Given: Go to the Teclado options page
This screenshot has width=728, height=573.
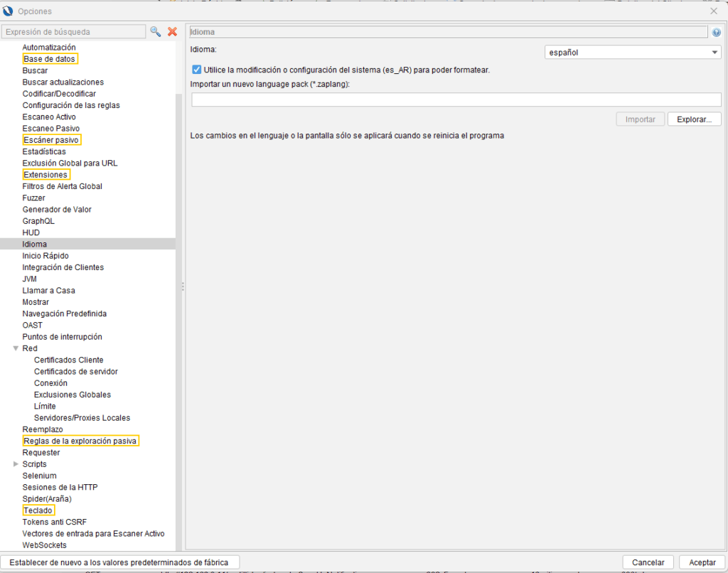Looking at the screenshot, I should coord(38,510).
